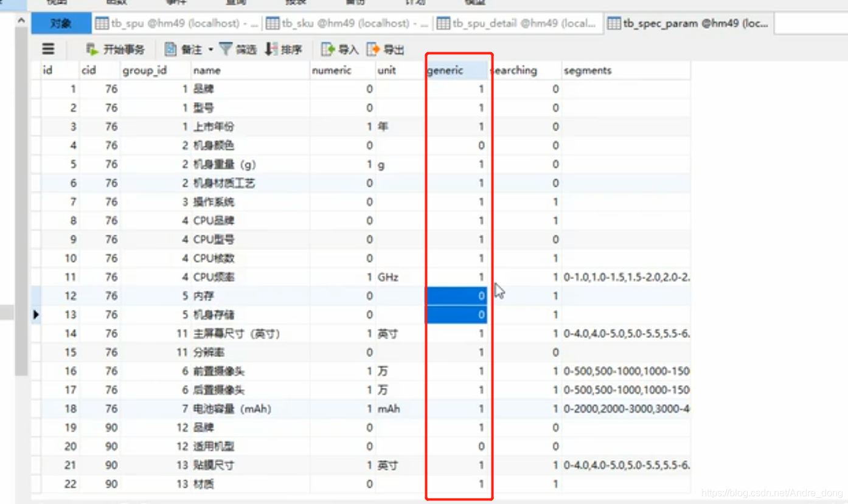Click the cid column header
848x504 pixels.
[x=99, y=71]
